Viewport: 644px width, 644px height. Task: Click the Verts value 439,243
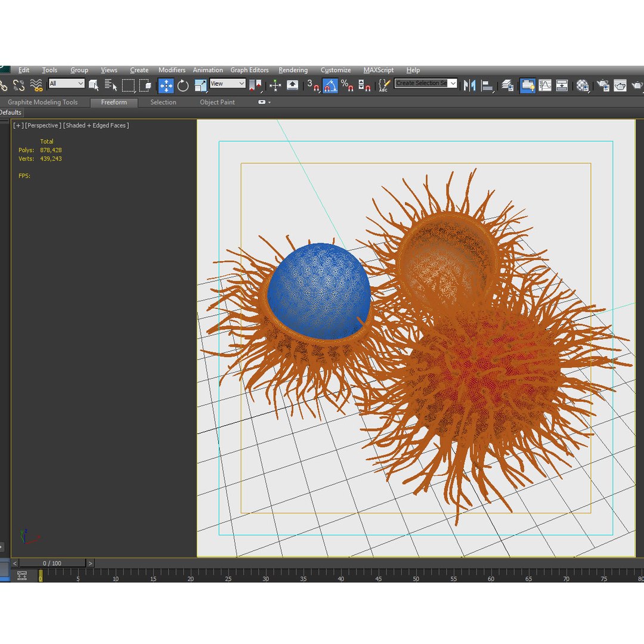click(x=51, y=159)
